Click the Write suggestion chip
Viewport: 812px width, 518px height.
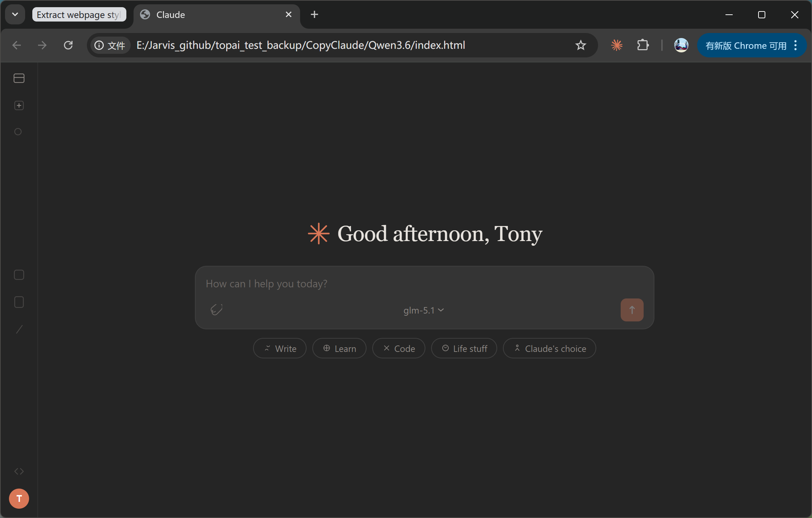[x=280, y=348]
